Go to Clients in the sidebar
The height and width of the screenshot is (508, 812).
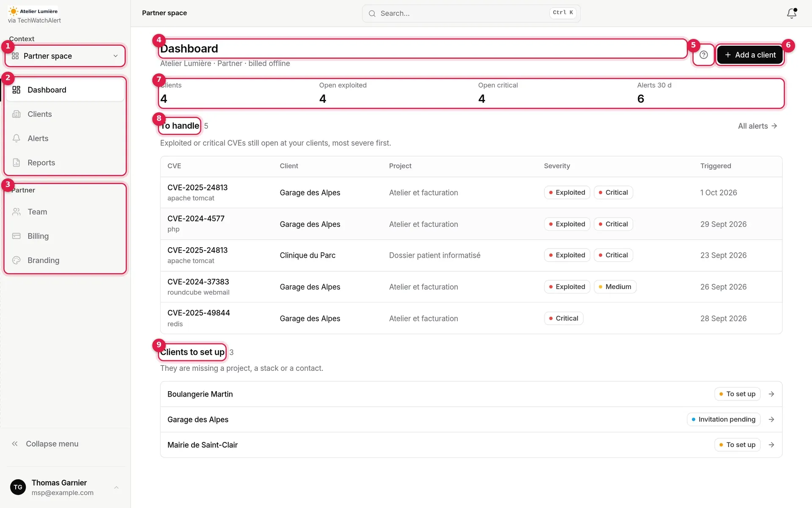pyautogui.click(x=65, y=114)
